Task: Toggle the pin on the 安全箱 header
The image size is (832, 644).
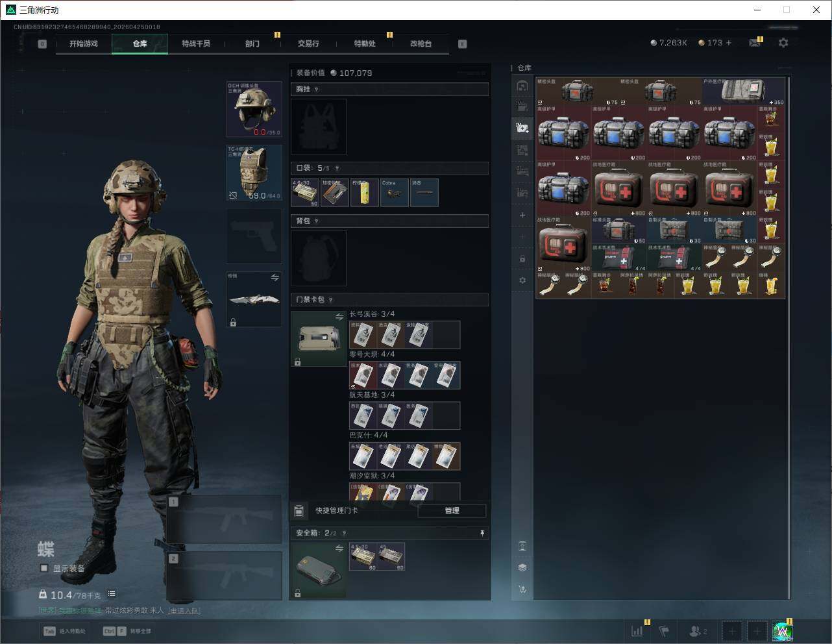Action: point(482,533)
